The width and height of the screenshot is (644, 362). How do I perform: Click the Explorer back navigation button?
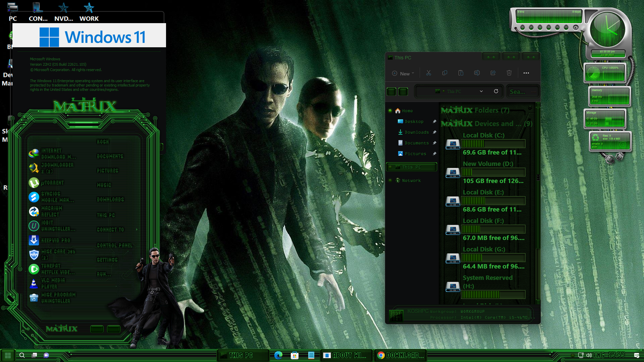tap(391, 92)
